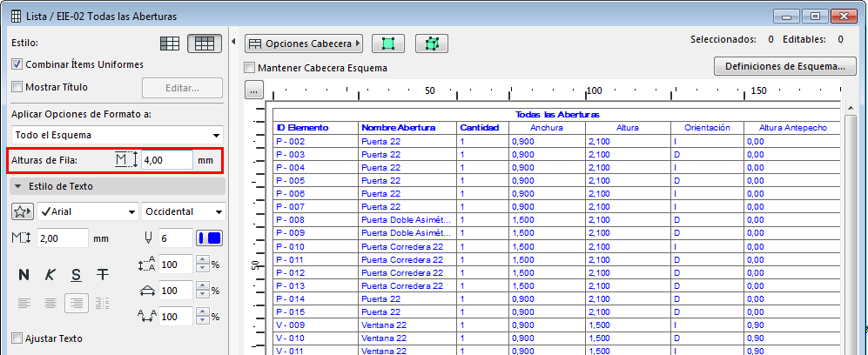The image size is (868, 355).
Task: Click the line spacing icon
Action: (x=146, y=265)
